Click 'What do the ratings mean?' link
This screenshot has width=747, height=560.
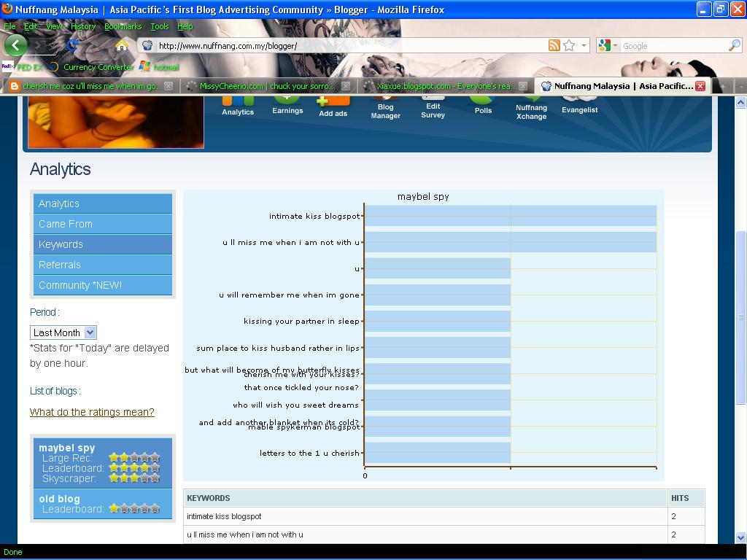(92, 412)
